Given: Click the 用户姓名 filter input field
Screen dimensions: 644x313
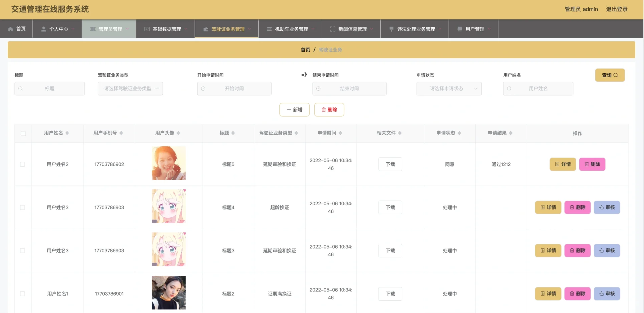Looking at the screenshot, I should pos(538,89).
